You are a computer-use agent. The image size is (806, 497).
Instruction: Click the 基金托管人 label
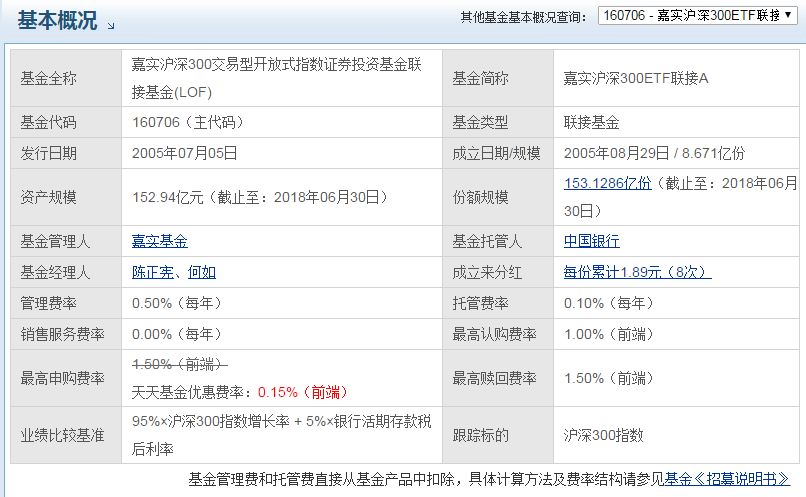click(x=487, y=241)
